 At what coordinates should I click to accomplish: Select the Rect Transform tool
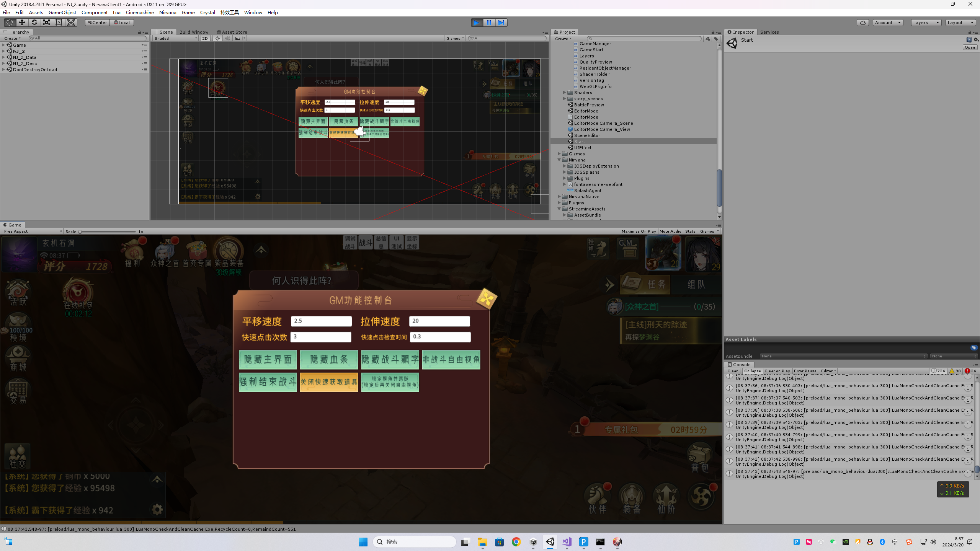59,23
